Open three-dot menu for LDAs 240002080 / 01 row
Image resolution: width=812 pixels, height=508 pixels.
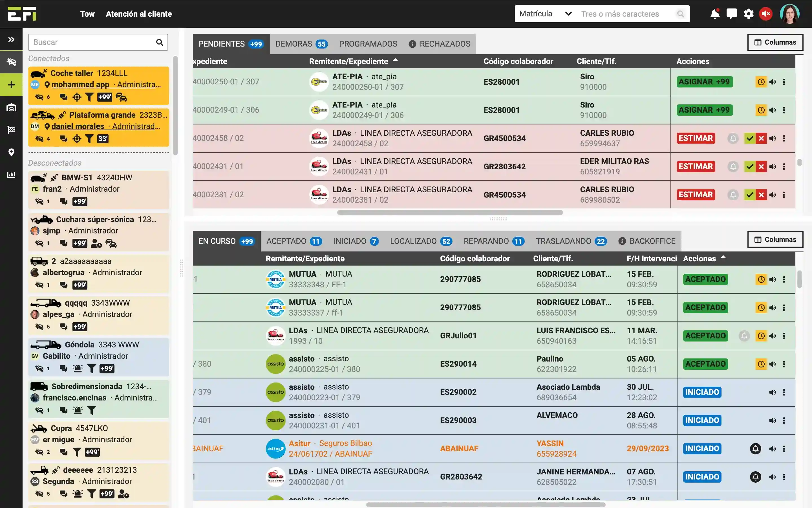784,477
